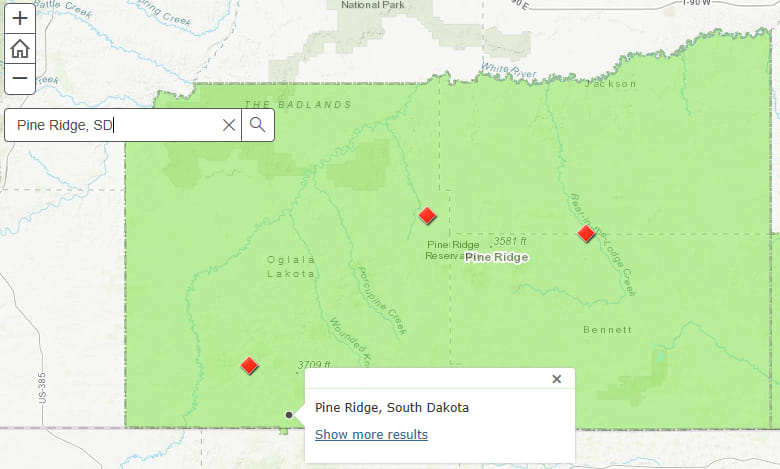Click The Badlands region label
The width and height of the screenshot is (780, 469).
coord(298,105)
